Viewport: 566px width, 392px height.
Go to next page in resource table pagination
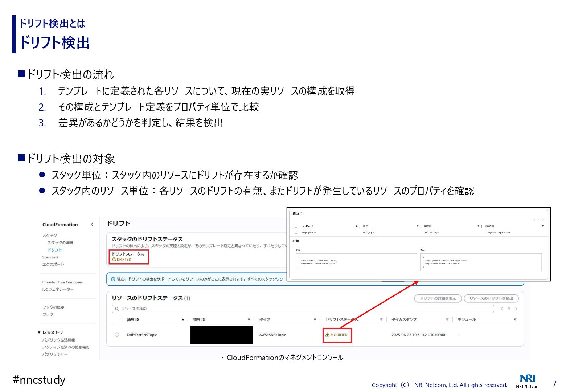(x=516, y=309)
